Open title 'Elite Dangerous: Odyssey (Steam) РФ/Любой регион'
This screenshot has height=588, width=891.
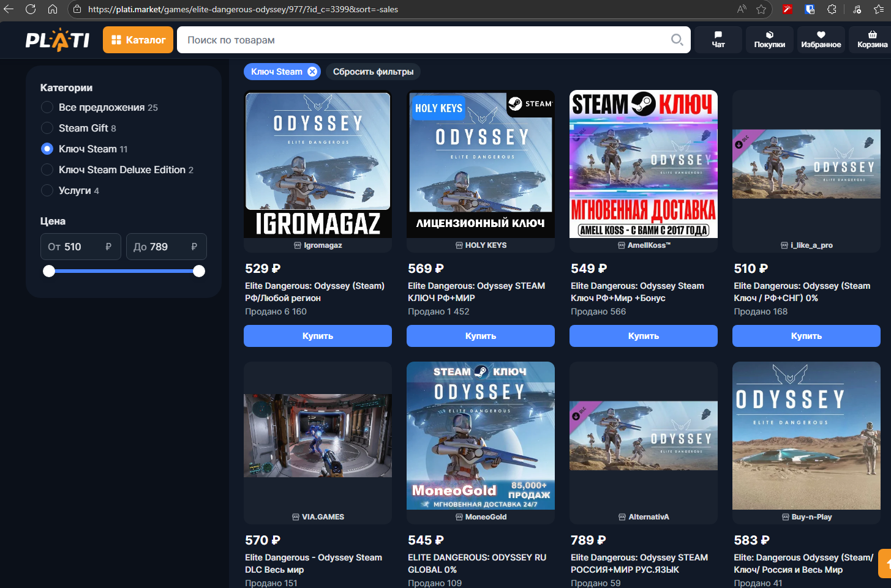point(315,292)
